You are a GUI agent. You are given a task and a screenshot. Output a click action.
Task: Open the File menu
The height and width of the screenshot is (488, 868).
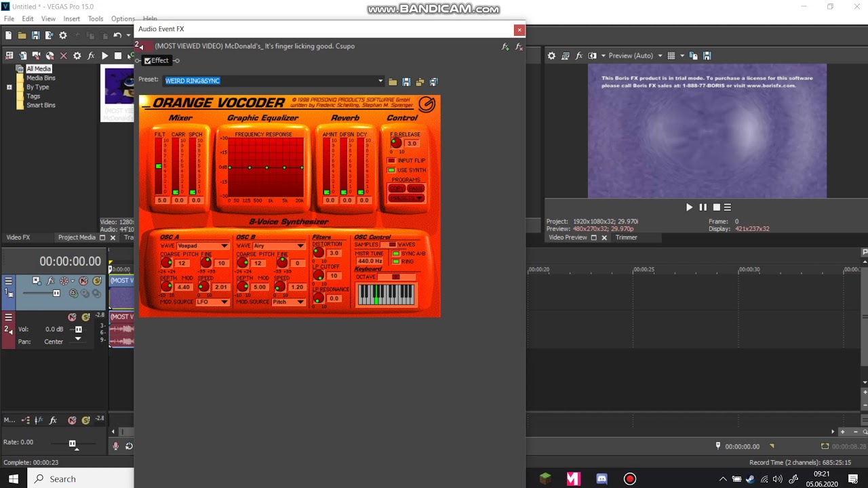click(x=9, y=19)
